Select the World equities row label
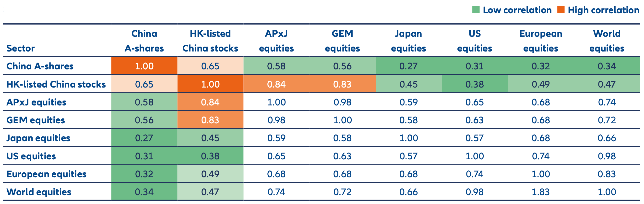 pyautogui.click(x=39, y=192)
